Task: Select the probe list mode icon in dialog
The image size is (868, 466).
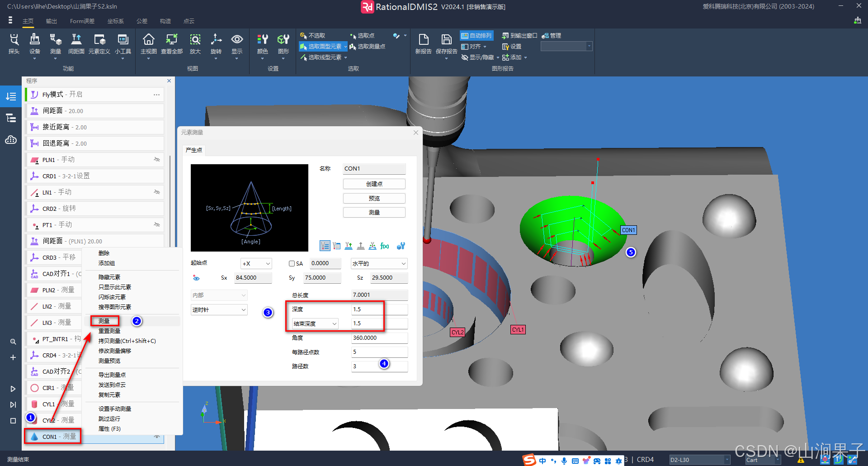Action: tap(325, 246)
